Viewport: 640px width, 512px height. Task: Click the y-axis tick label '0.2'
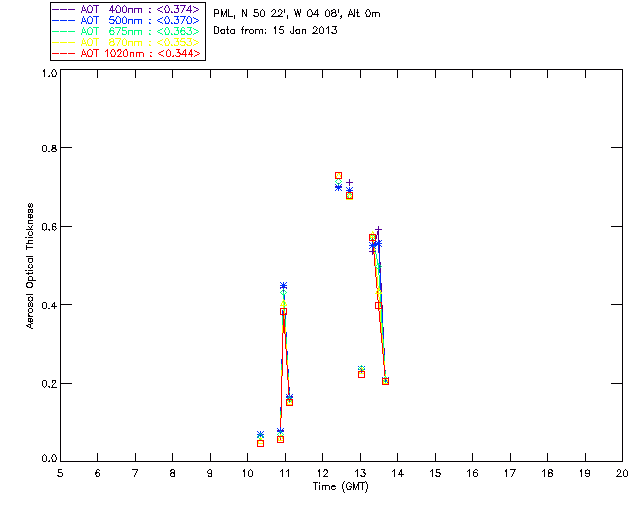pyautogui.click(x=49, y=384)
